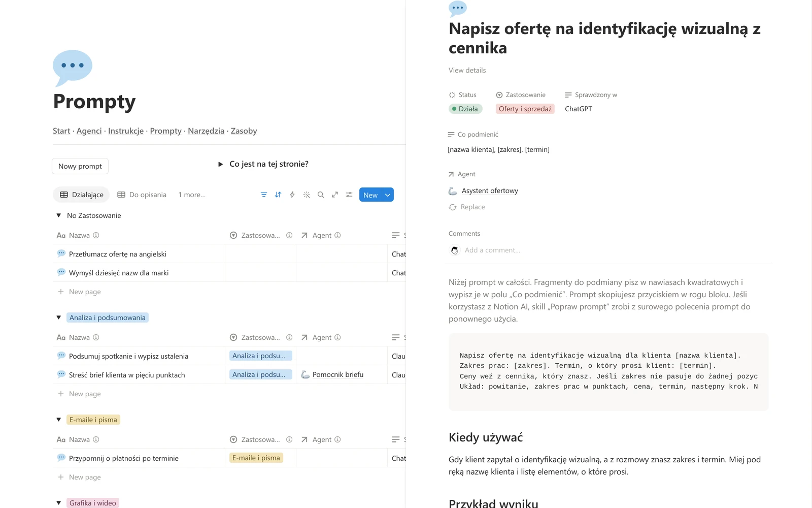Click the Pomocnik briefu agent cell
This screenshot has width=812, height=508.
(x=342, y=374)
